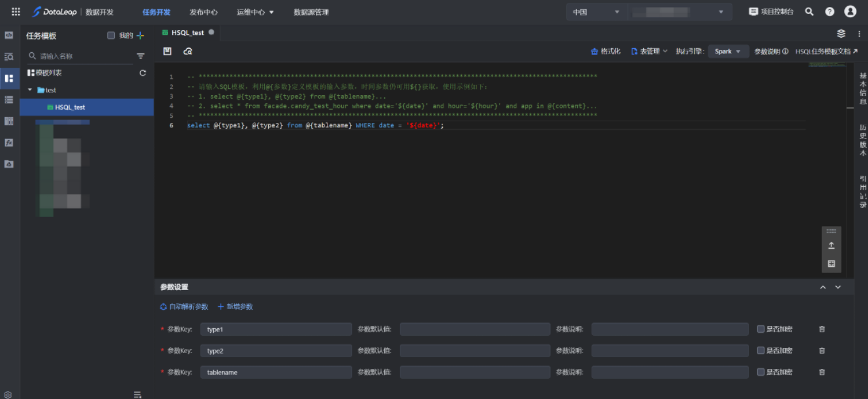The image size is (868, 399).
Task: Enable encryption for type1 parameter
Action: (761, 329)
